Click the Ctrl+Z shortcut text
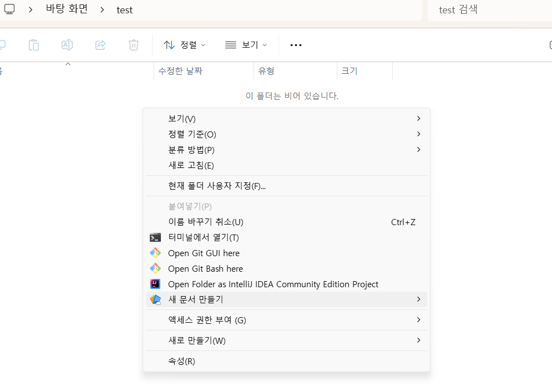552x392 pixels. click(403, 222)
